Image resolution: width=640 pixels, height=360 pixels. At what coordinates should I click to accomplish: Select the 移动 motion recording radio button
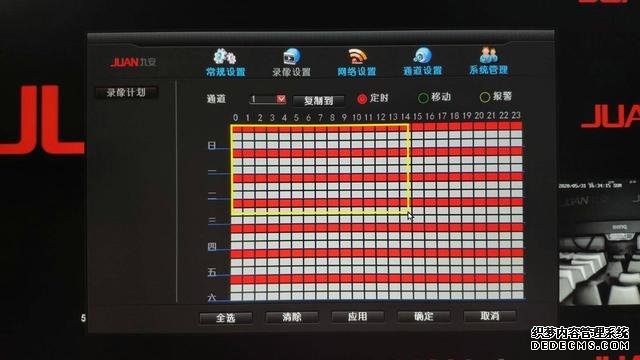[x=423, y=97]
